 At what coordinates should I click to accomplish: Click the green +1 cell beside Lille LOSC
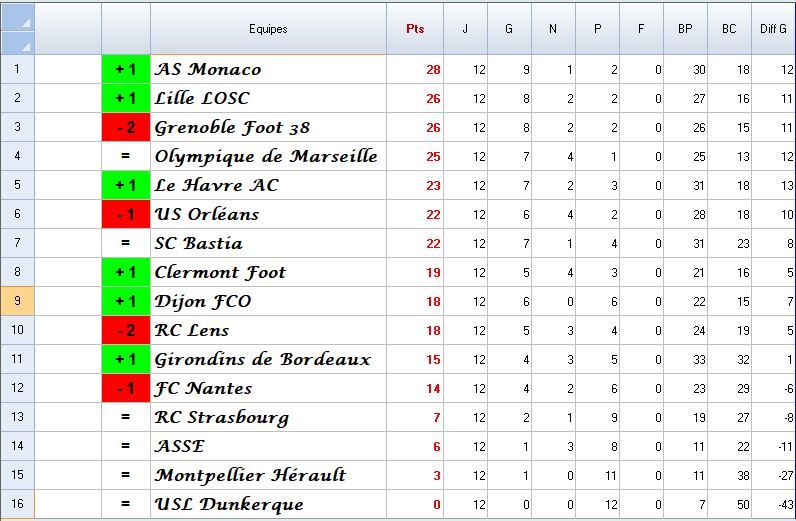126,98
